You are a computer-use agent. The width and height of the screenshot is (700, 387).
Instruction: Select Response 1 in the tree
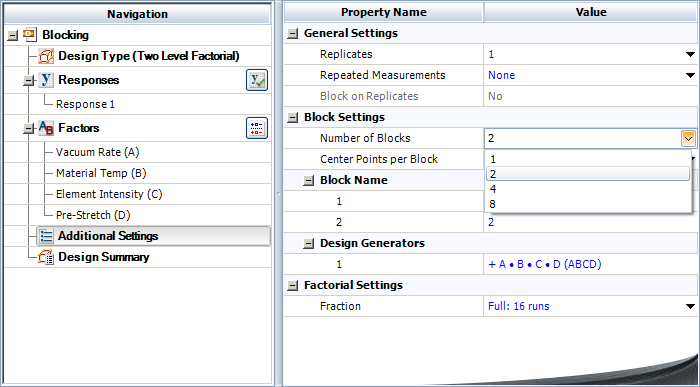[x=85, y=104]
